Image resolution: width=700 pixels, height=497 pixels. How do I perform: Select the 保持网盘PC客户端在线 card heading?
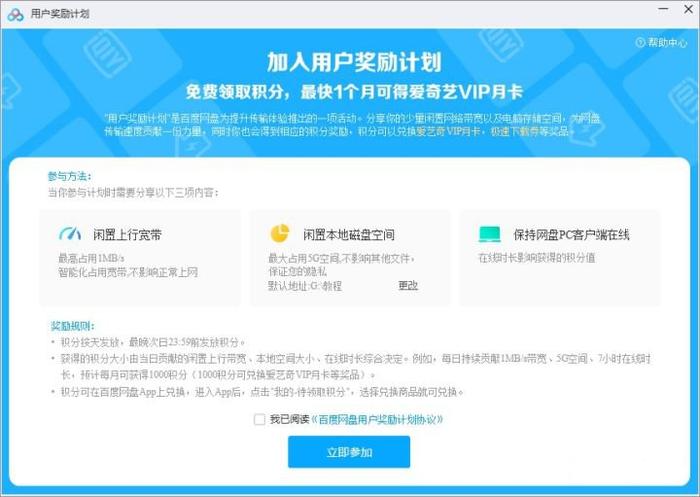[571, 234]
